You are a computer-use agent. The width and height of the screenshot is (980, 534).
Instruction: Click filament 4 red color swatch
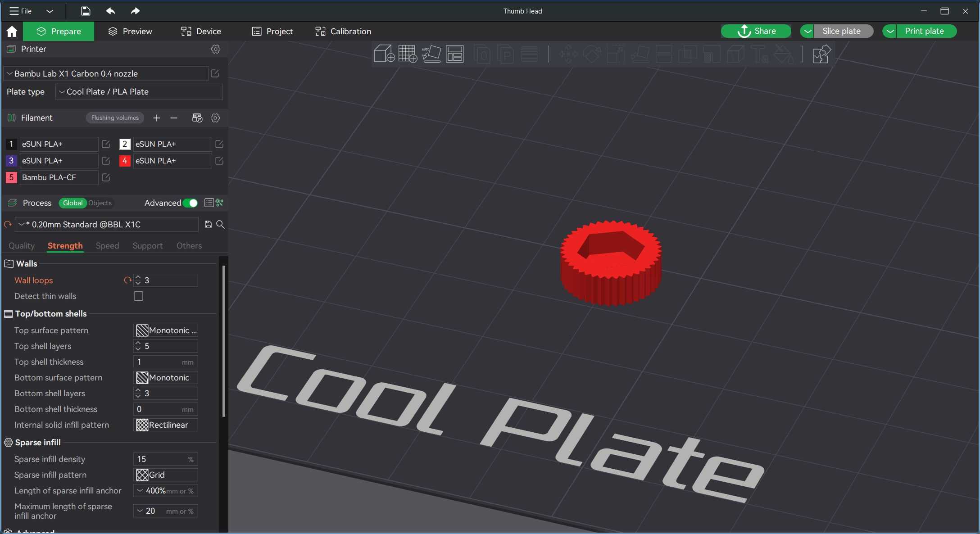click(125, 161)
